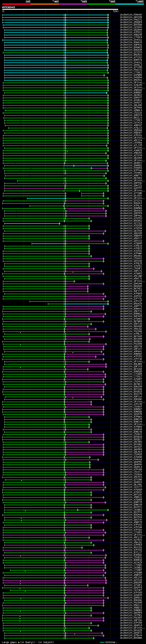
Task: Select hit label UniRef100_Q84PL8
Action: pyautogui.click(x=131, y=625)
